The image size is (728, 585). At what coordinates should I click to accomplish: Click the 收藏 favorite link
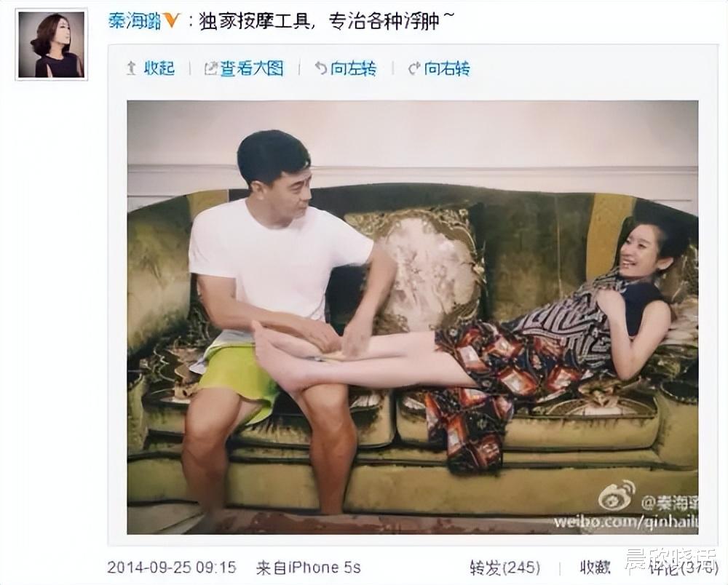click(x=595, y=568)
